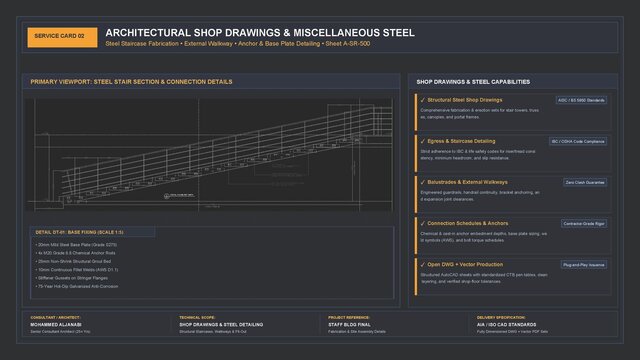The width and height of the screenshot is (640, 360).
Task: Click description about IBC & life safety codes
Action: tap(478, 155)
